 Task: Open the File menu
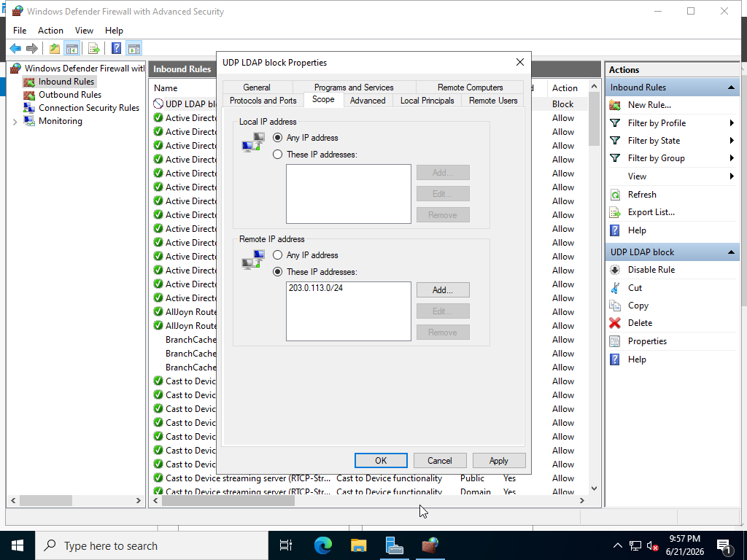tap(20, 31)
